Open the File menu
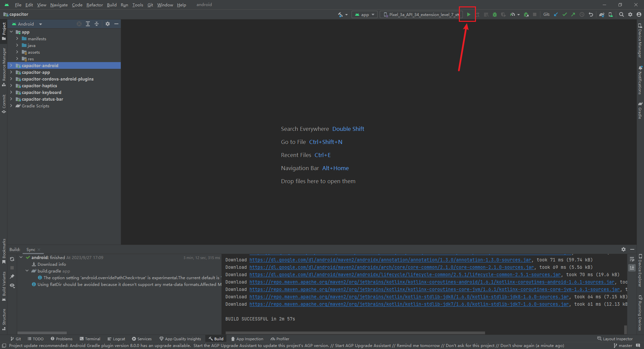The image size is (644, 349). [18, 5]
